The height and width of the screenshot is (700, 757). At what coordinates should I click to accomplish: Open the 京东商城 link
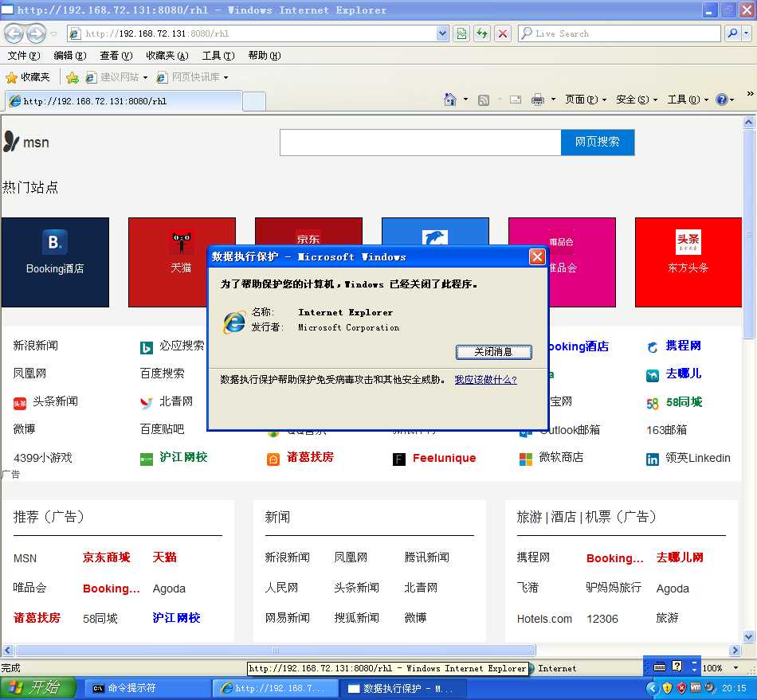pos(106,557)
